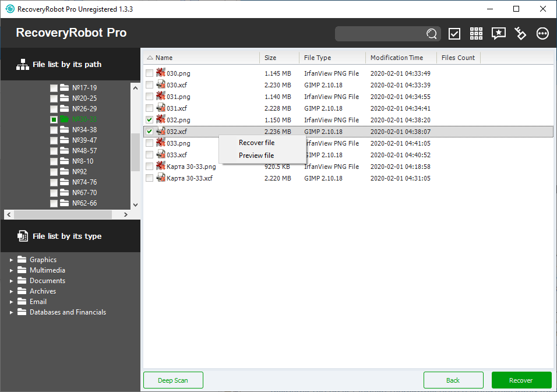The image size is (557, 392).
Task: Check the box for Карта 30-33.xcf
Action: [150, 178]
